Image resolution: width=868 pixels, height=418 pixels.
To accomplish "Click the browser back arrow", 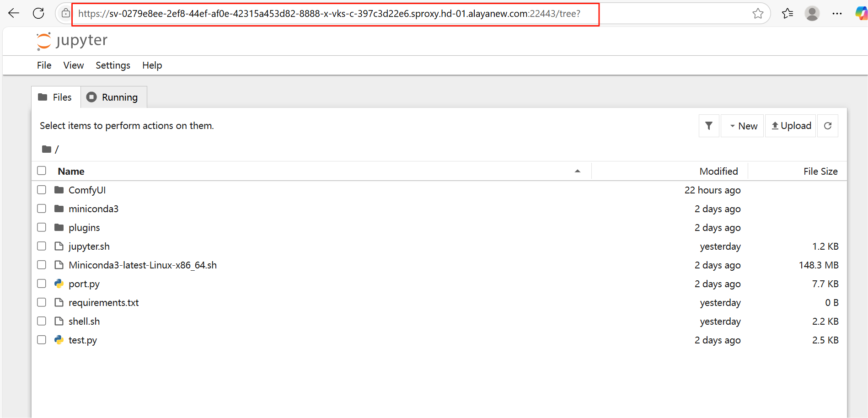I will click(14, 13).
